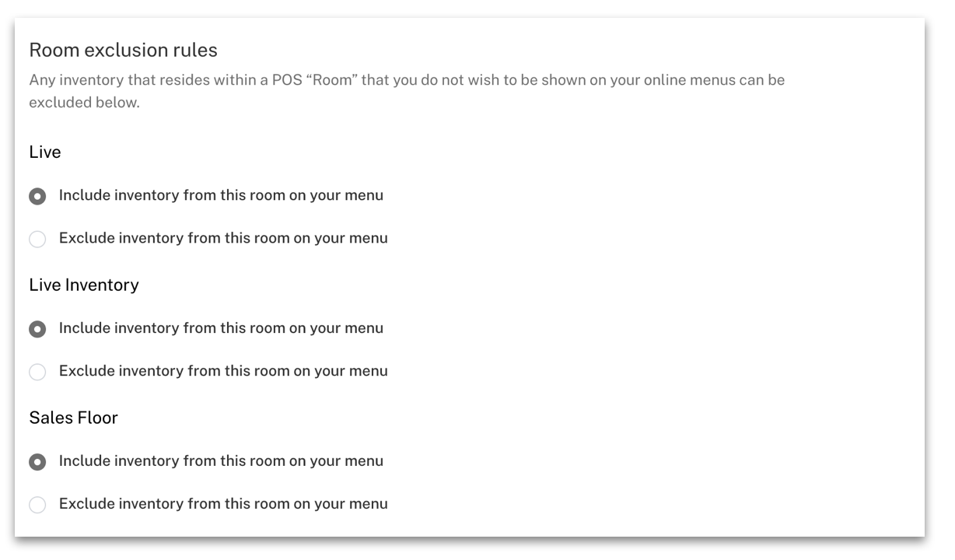The height and width of the screenshot is (560, 955).
Task: Click the Live section heading
Action: 45,152
